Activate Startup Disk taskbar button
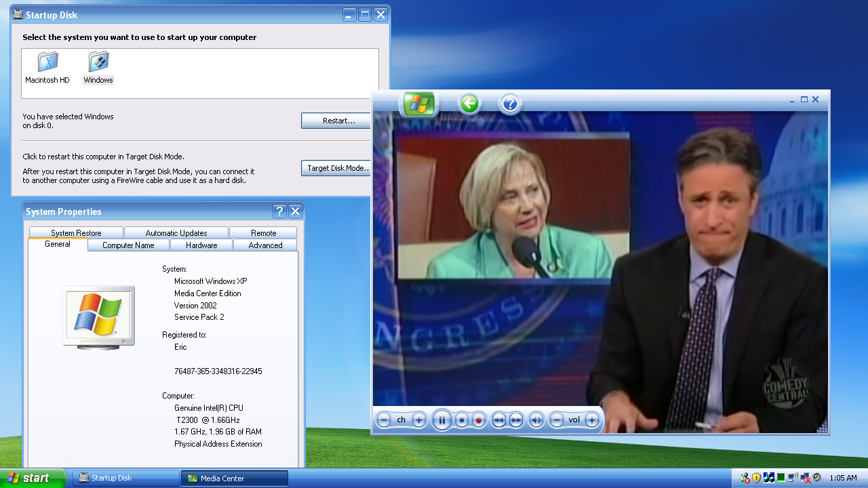Viewport: 868px width, 488px height. pos(126,478)
